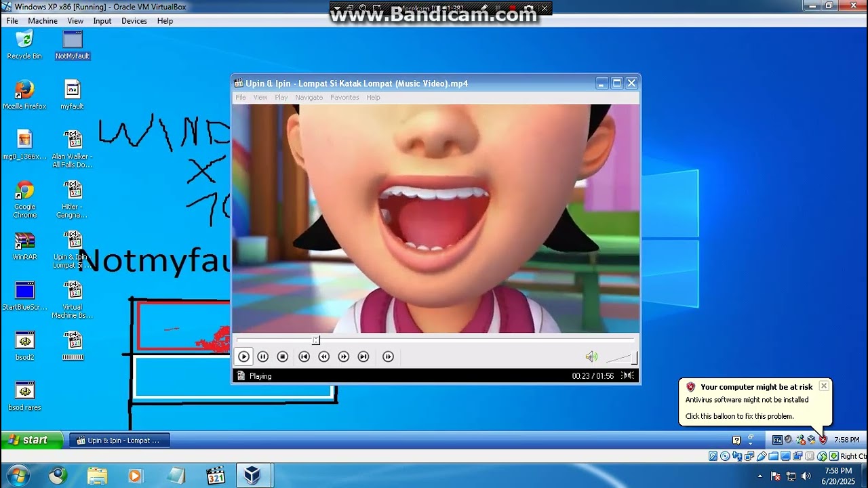Select the bsod2 desktop icon
The width and height of the screenshot is (868, 488).
(24, 346)
